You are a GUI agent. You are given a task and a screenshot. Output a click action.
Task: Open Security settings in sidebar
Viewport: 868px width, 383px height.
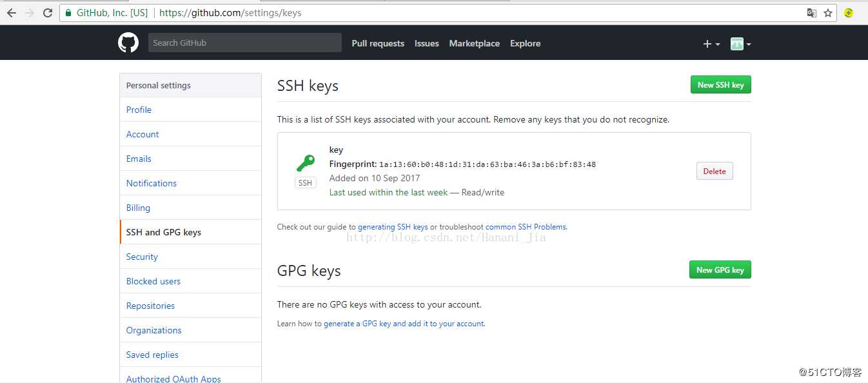coord(190,257)
